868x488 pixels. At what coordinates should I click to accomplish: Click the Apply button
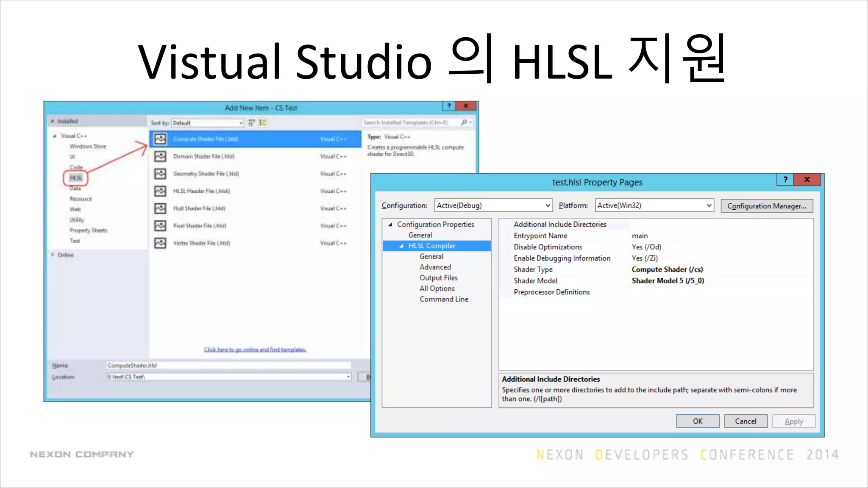click(x=794, y=421)
